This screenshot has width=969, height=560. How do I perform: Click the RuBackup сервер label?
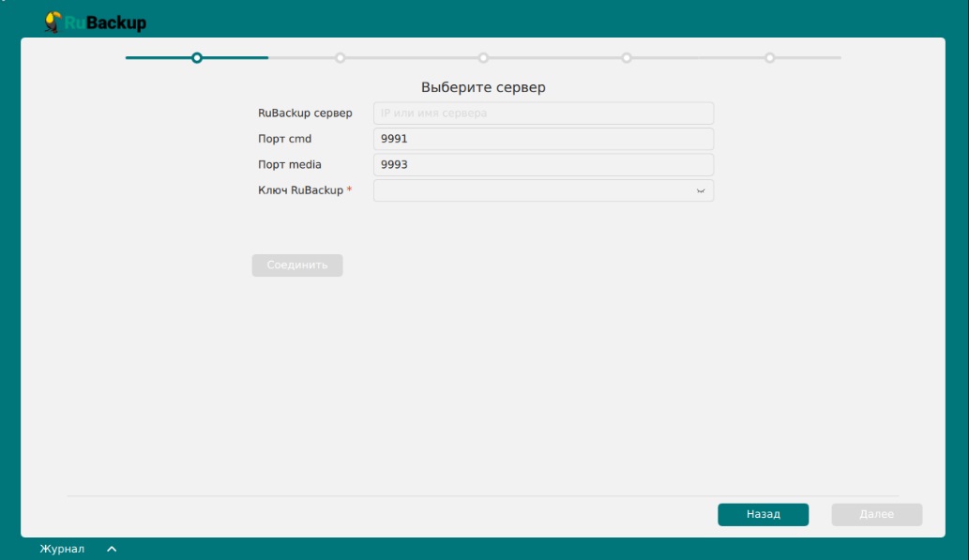305,114
